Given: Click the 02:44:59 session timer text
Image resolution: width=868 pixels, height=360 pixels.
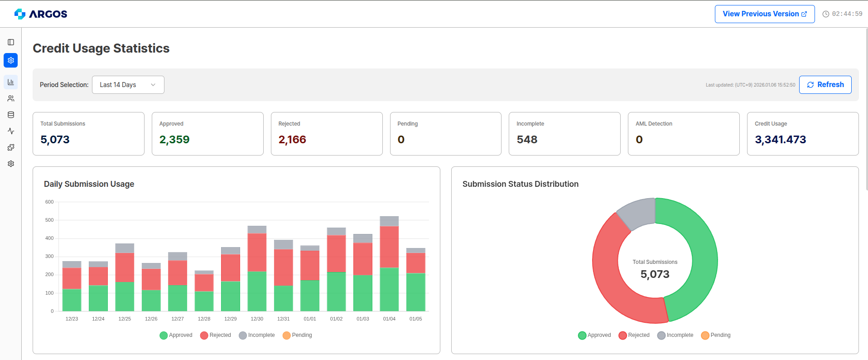Looking at the screenshot, I should coord(847,14).
